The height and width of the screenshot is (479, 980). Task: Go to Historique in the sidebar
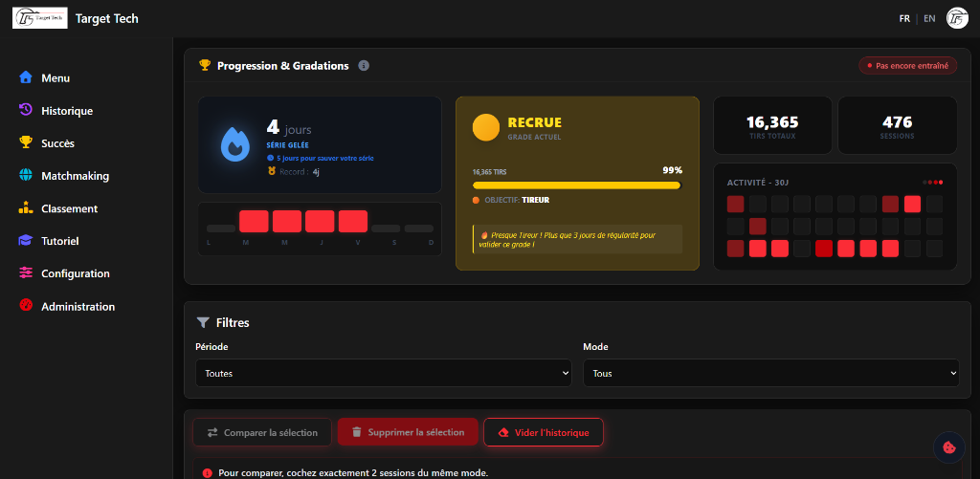click(67, 111)
